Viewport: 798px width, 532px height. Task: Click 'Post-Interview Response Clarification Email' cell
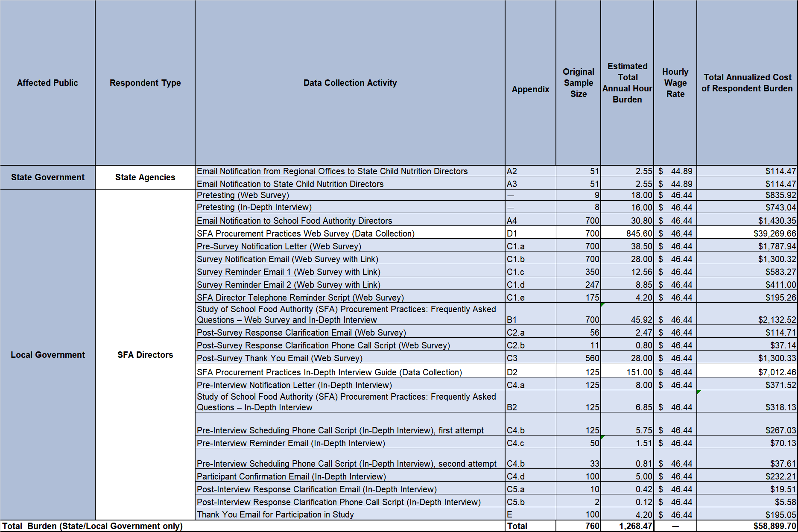click(x=350, y=489)
